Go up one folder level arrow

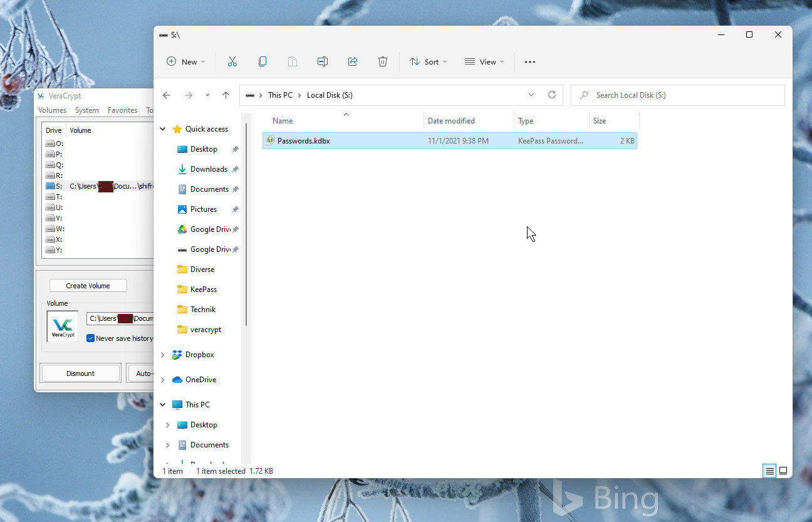226,95
